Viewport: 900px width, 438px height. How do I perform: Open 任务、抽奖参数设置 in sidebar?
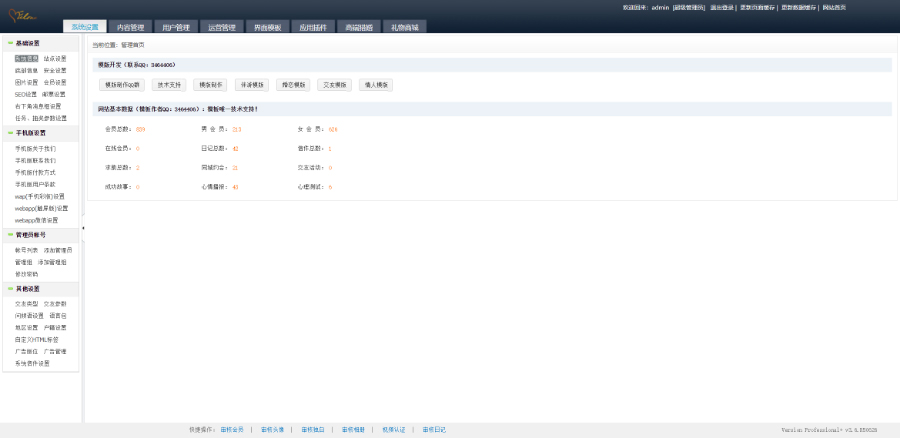41,118
